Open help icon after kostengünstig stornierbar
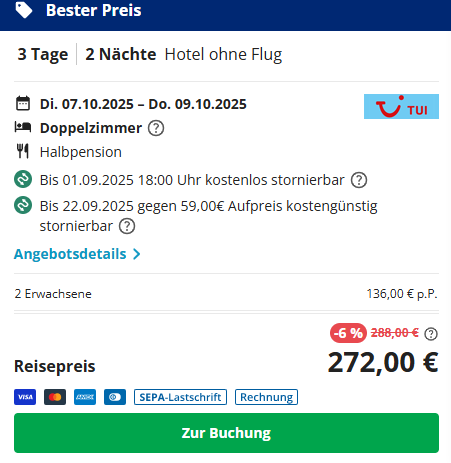The height and width of the screenshot is (463, 451). point(127,226)
